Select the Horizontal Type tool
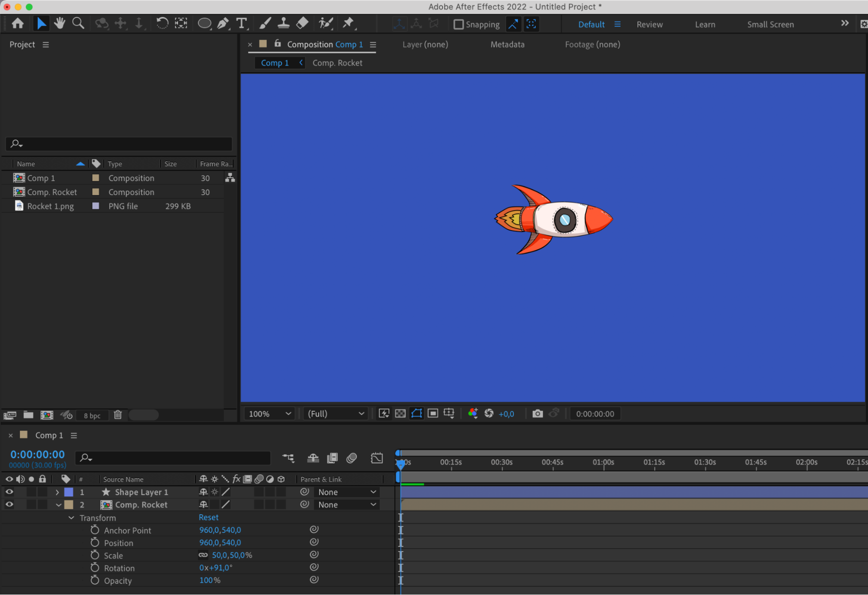 pos(241,23)
